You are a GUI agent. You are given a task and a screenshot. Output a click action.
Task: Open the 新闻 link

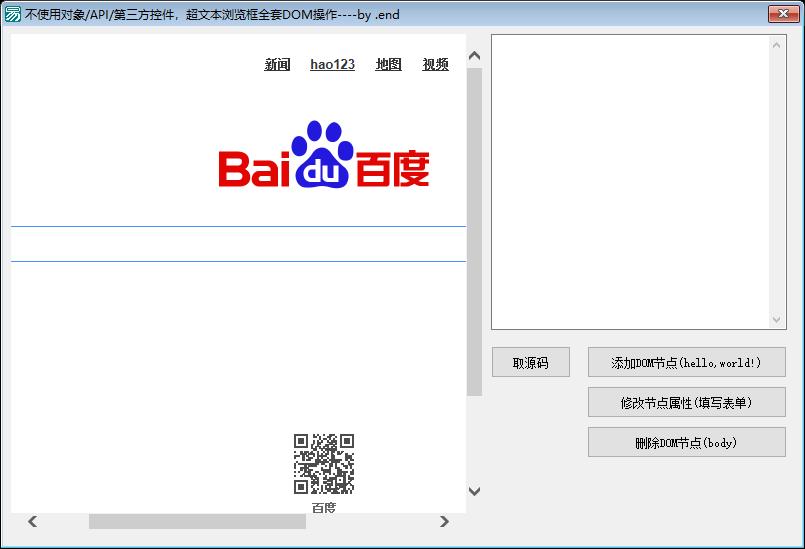277,65
